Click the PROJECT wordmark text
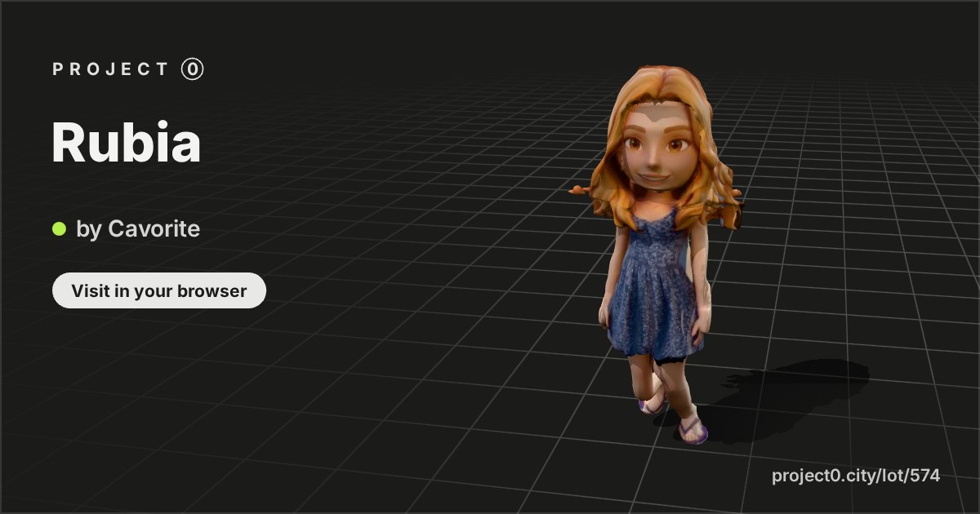Screen dimensions: 980x514 pos(110,69)
